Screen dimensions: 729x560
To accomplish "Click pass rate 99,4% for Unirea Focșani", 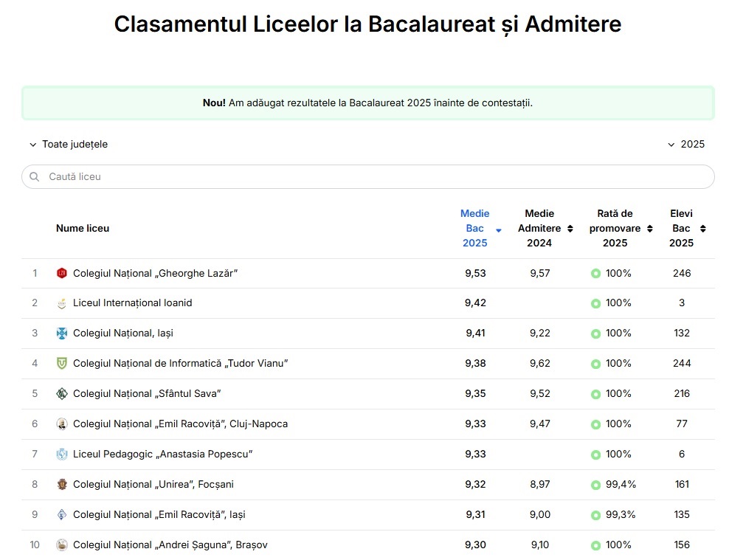I will pyautogui.click(x=621, y=484).
